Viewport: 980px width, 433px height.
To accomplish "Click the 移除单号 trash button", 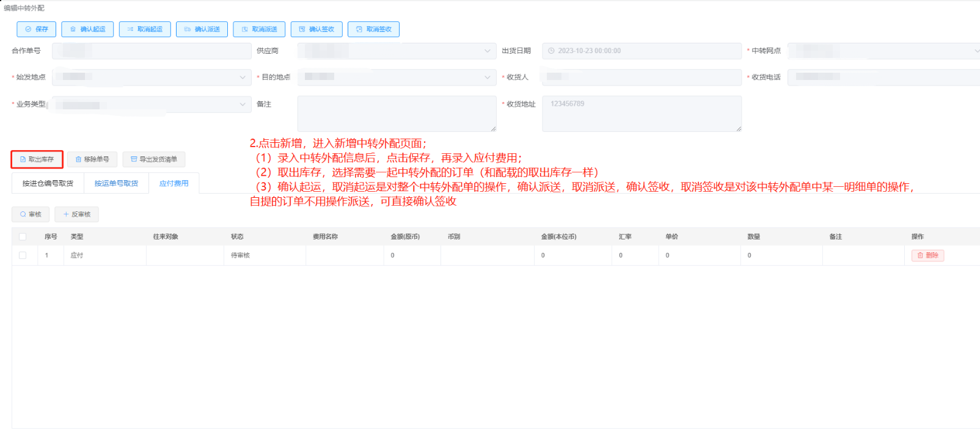I will (x=92, y=159).
